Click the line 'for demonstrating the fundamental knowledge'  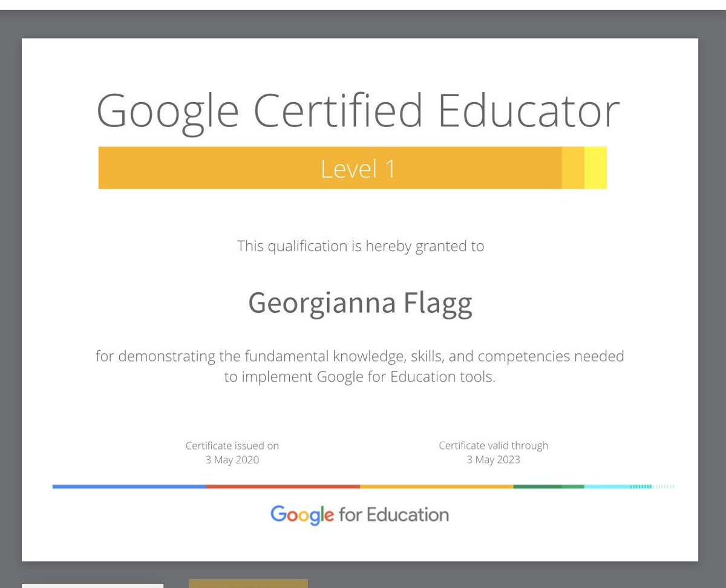[x=360, y=356]
